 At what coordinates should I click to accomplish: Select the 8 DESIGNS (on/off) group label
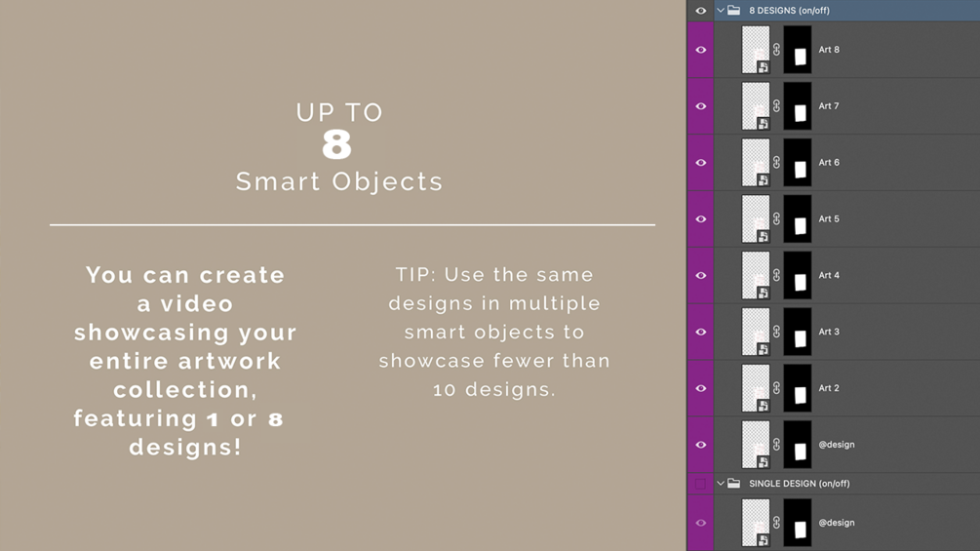tap(790, 11)
